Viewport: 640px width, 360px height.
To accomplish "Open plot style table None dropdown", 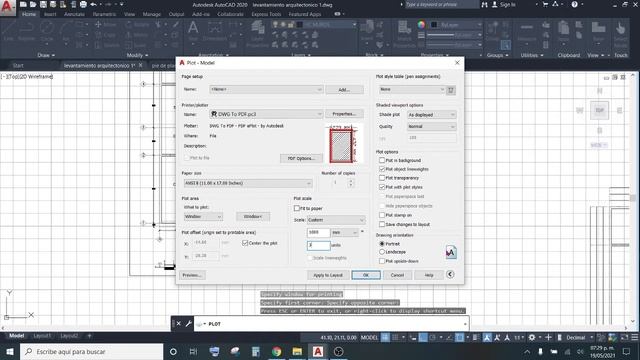I will pyautogui.click(x=411, y=89).
